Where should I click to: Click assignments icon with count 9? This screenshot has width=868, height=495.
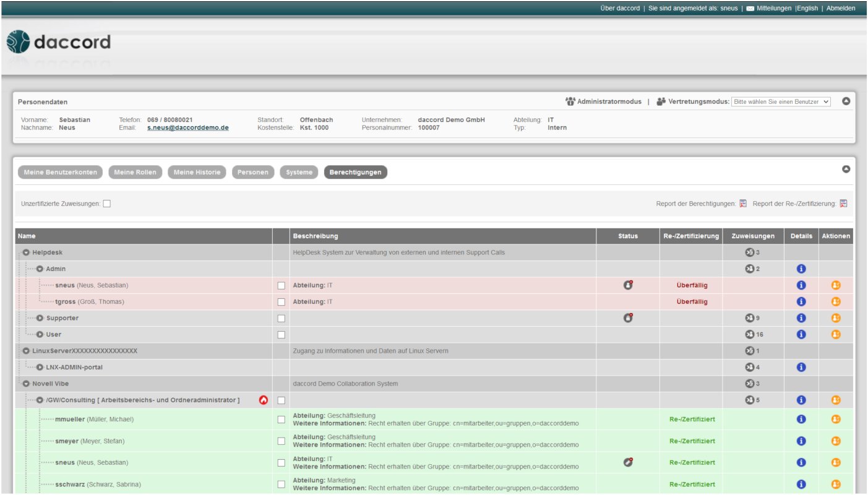coord(749,318)
